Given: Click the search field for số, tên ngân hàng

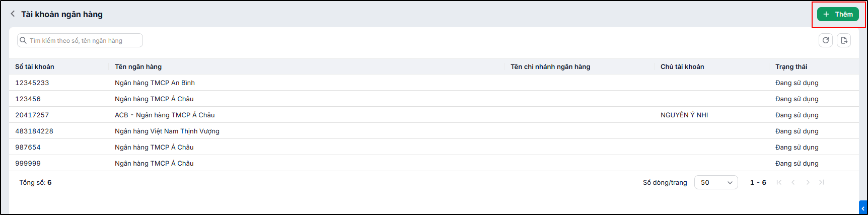Looking at the screenshot, I should coord(80,40).
